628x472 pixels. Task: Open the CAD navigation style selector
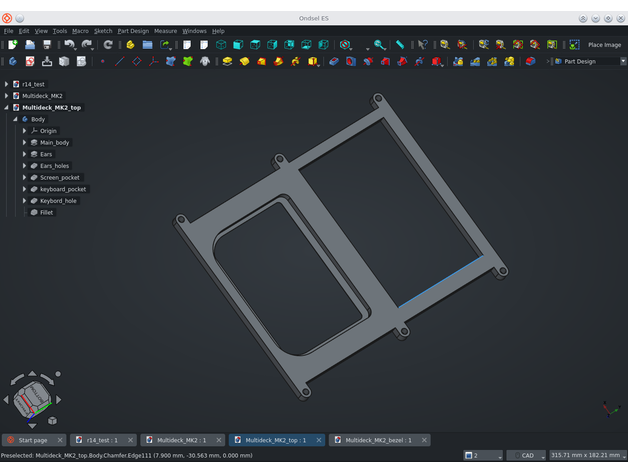click(526, 455)
